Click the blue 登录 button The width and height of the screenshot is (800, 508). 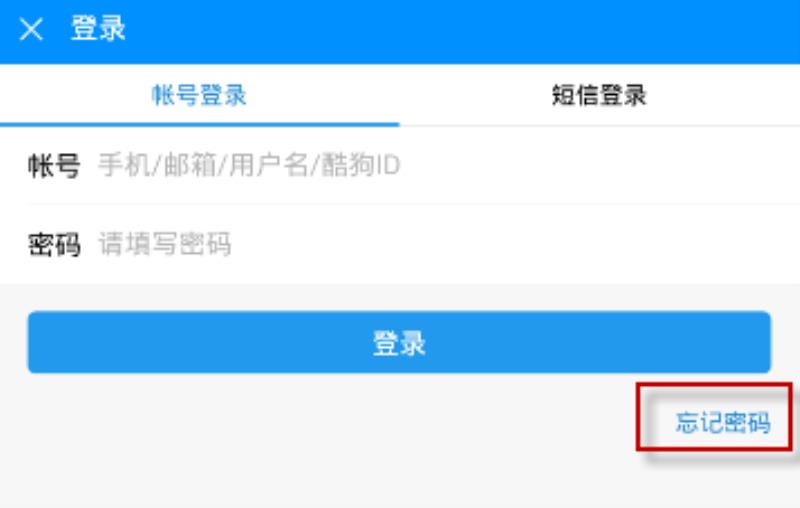point(399,342)
